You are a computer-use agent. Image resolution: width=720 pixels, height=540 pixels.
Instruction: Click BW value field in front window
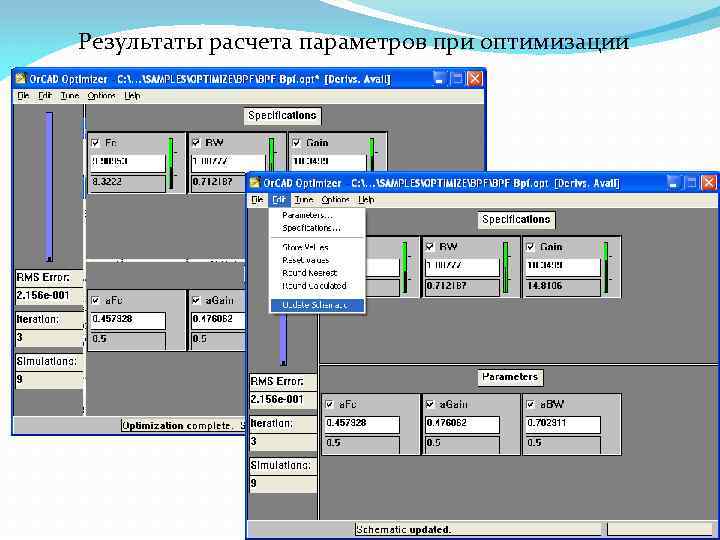point(462,267)
